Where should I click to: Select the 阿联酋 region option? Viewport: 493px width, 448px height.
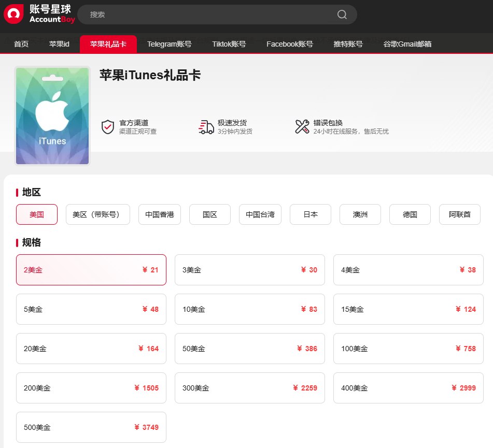click(x=460, y=214)
